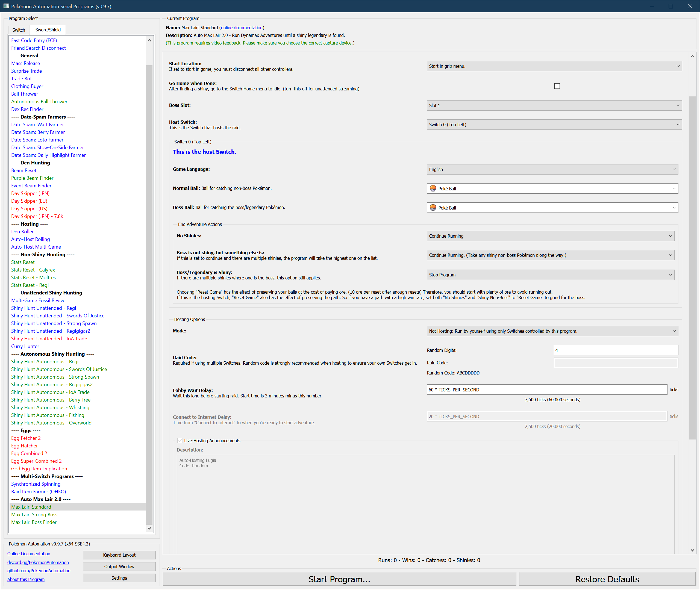Screen dimensions: 700x590
Task: Open the hosting Mode dropdown
Action: [x=552, y=331]
